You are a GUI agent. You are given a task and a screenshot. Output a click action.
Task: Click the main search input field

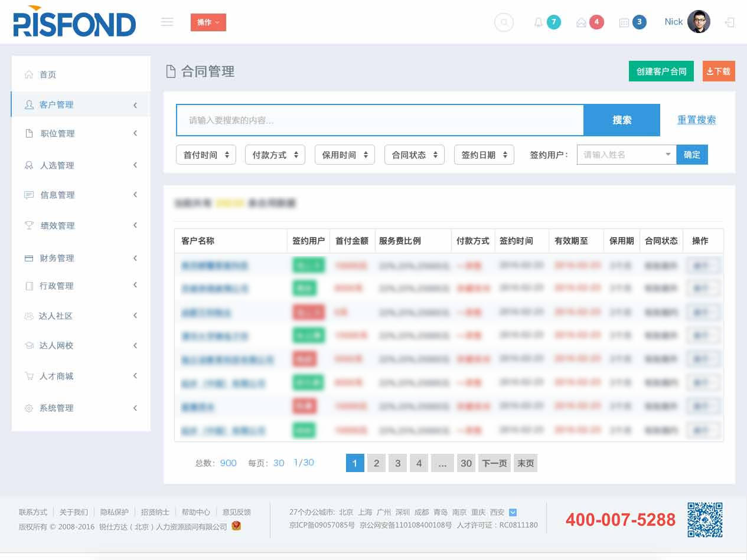(380, 120)
